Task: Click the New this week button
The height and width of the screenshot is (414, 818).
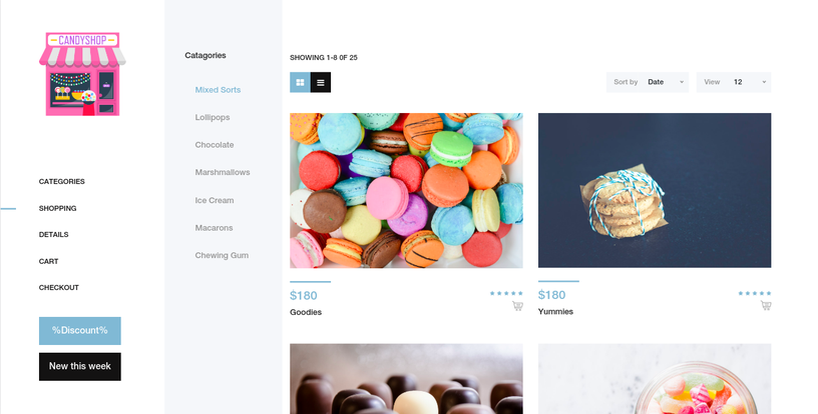Action: click(x=80, y=367)
